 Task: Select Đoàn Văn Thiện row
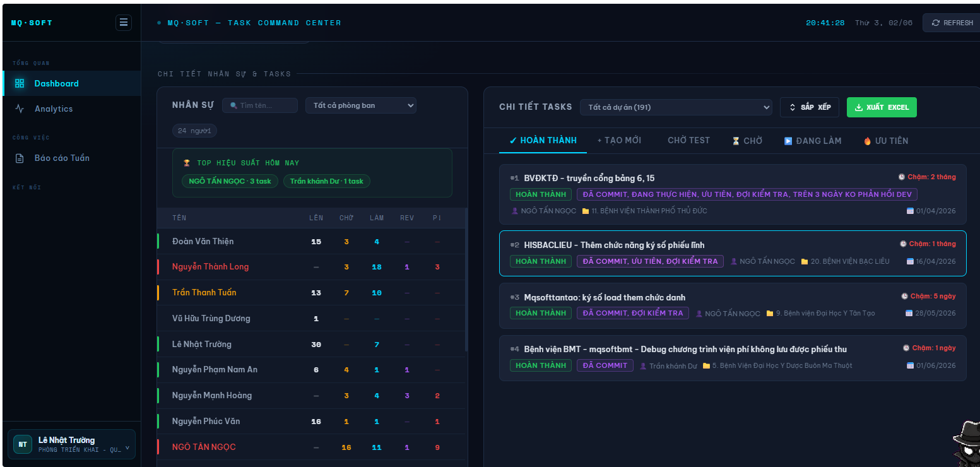point(311,242)
